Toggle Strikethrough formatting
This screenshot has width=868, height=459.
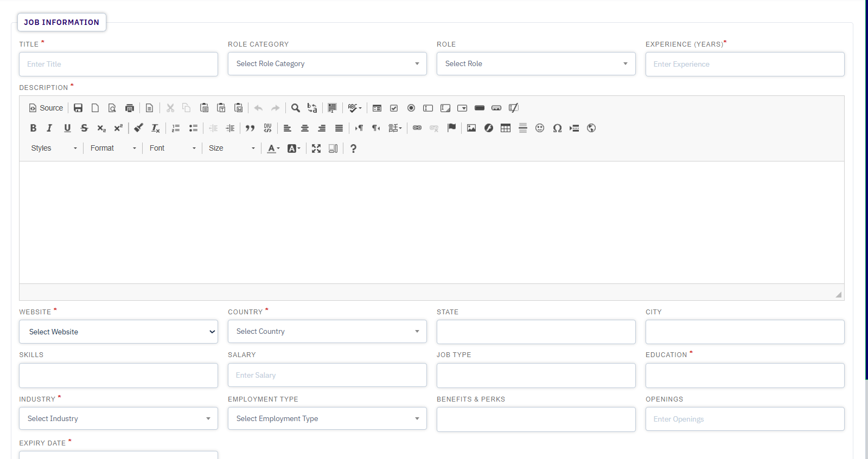pos(84,128)
